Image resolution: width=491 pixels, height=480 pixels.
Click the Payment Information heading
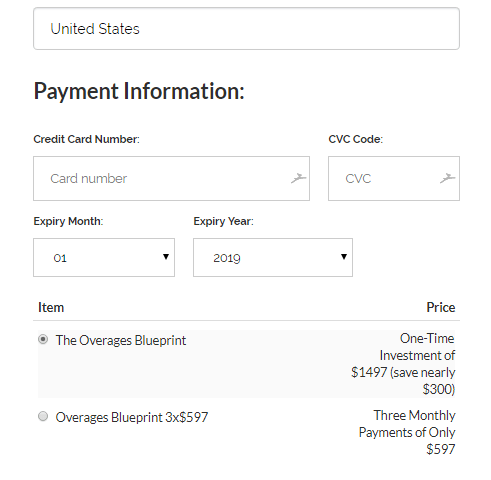tap(139, 91)
